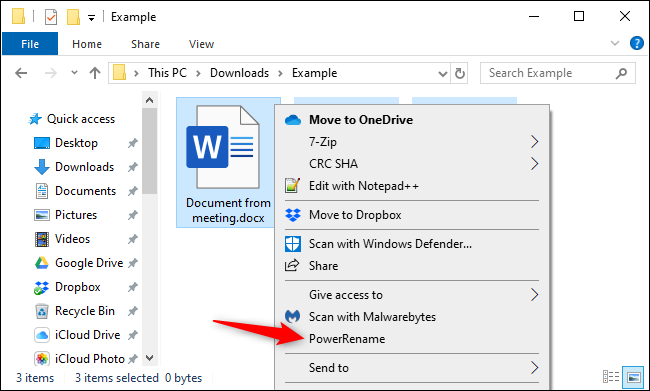Open Pictures in the navigation pane
Image resolution: width=650 pixels, height=391 pixels.
(x=65, y=215)
